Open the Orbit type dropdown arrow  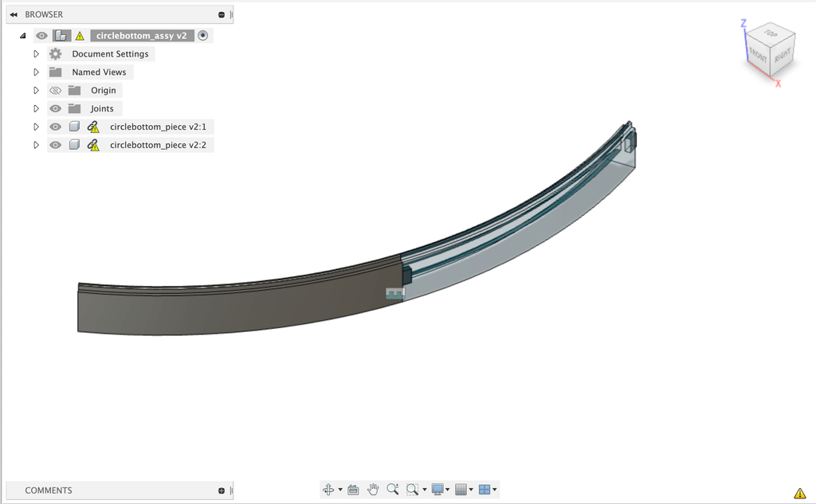click(340, 490)
